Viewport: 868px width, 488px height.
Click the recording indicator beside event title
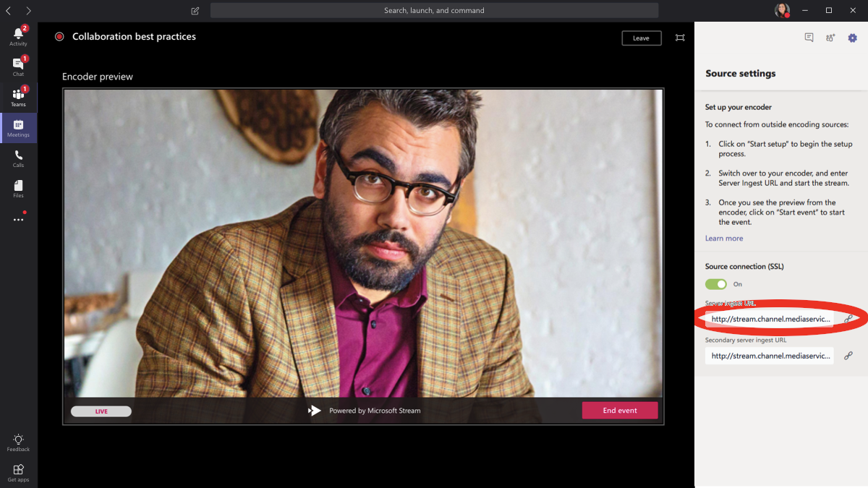(59, 37)
